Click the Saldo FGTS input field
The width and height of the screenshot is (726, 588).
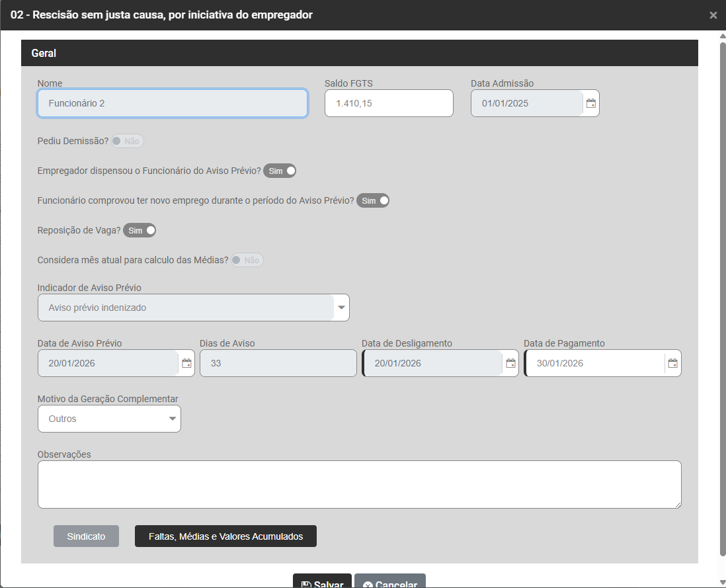388,103
